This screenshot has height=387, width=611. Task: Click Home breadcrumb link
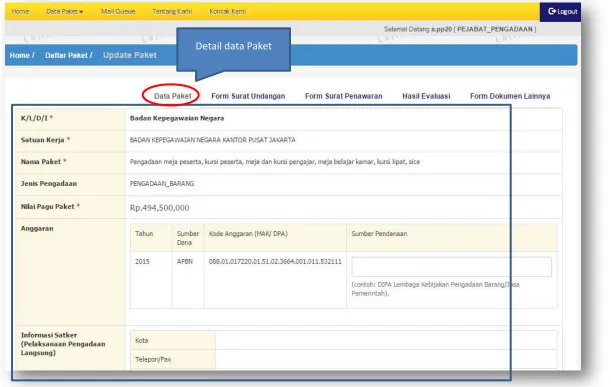(19, 55)
